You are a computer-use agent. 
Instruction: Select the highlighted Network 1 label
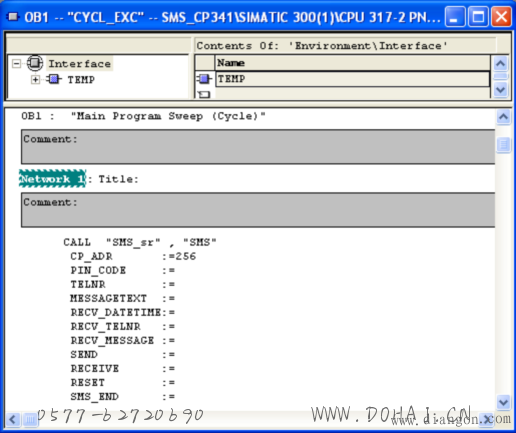tap(52, 179)
